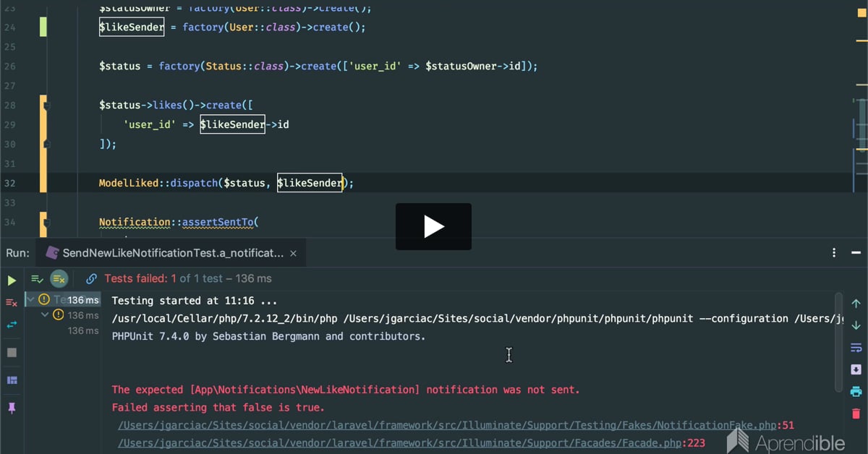Click the 'user_id' key on line 29
Screen dimensions: 868x454
point(150,125)
